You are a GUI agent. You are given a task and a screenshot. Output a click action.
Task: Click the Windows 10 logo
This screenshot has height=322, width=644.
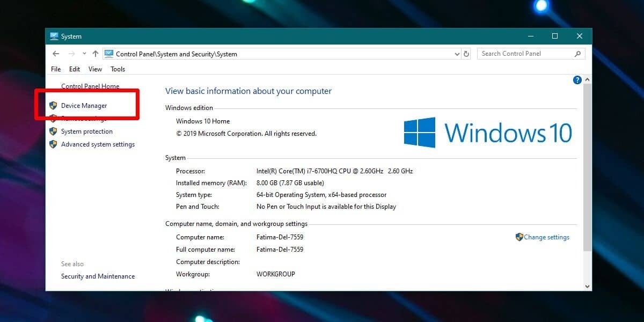tap(488, 132)
